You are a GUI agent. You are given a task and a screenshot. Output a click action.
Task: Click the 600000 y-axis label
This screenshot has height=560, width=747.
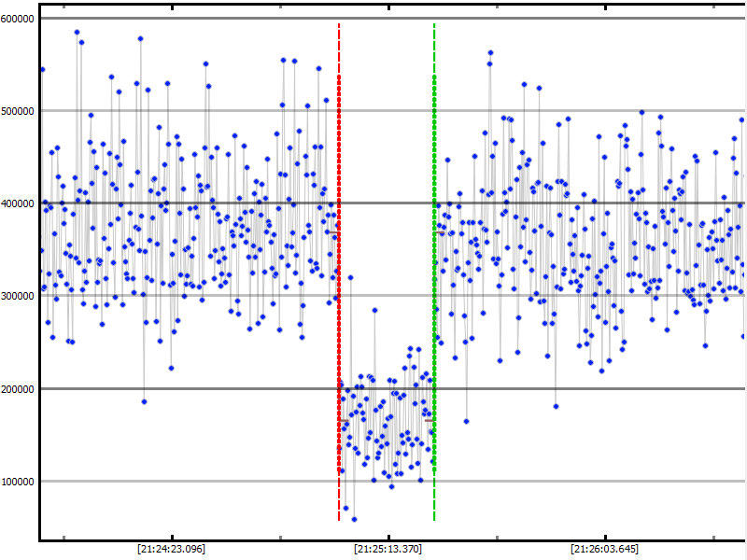point(19,19)
